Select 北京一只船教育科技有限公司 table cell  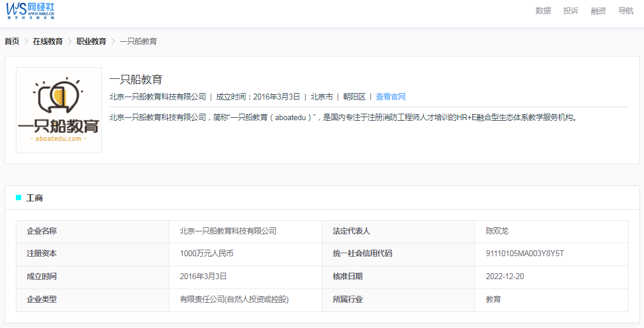pos(246,231)
